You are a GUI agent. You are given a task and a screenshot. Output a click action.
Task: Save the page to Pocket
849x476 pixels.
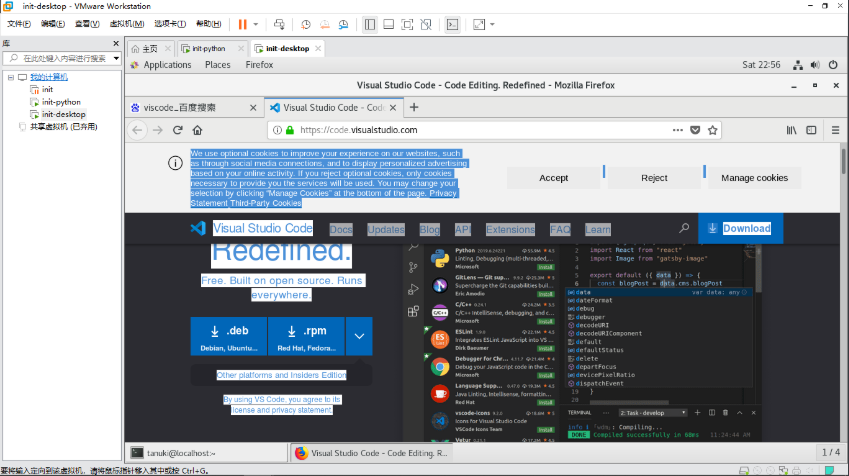coord(695,130)
